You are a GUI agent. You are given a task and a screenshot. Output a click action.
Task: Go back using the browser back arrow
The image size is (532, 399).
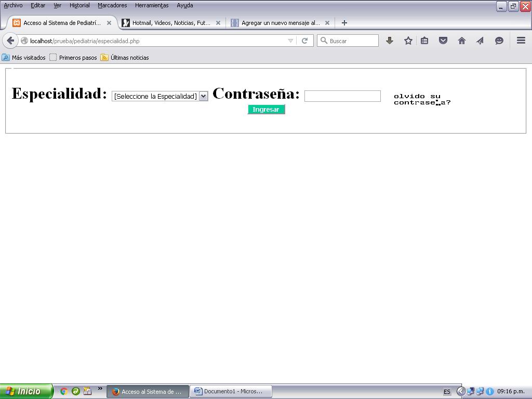pos(10,41)
